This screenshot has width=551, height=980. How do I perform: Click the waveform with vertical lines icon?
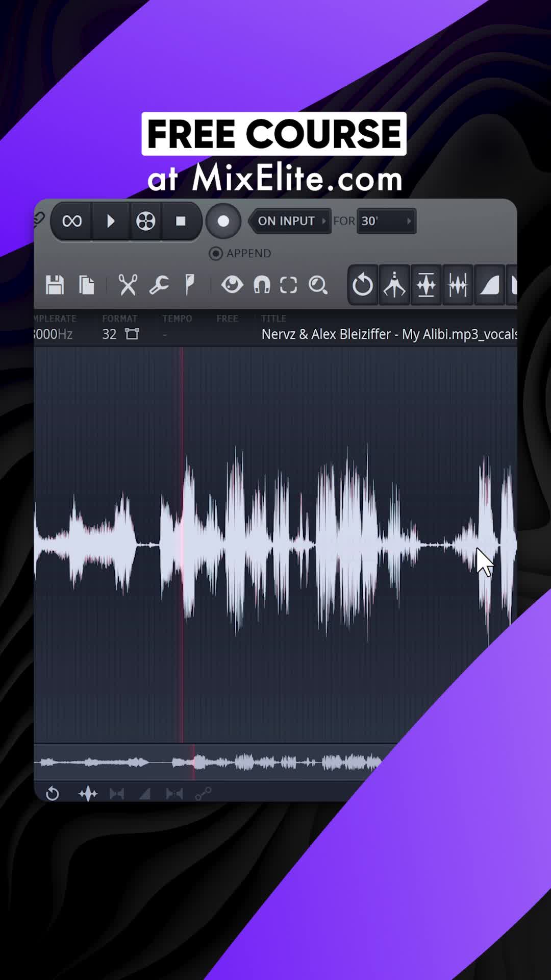(x=458, y=285)
